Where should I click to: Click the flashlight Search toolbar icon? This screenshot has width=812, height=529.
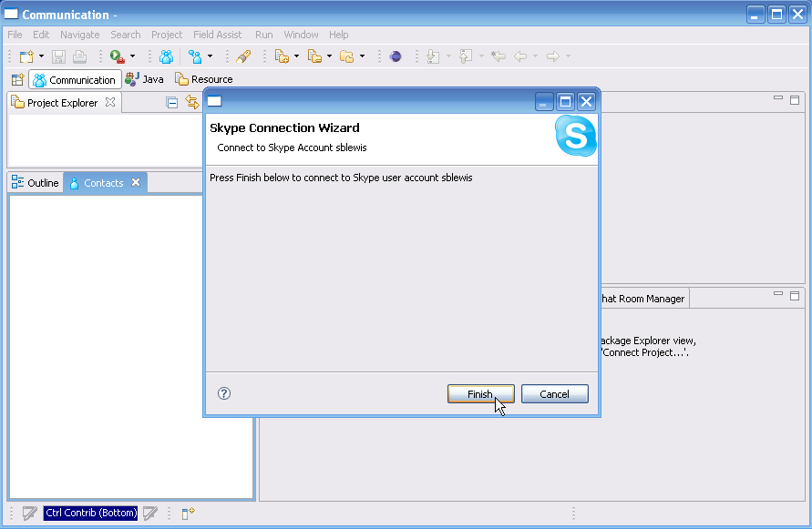[243, 56]
